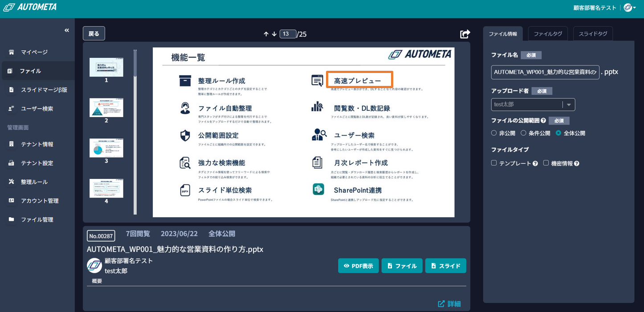644x312 pixels.
Task: Open the user account avatar menu
Action: tap(629, 8)
